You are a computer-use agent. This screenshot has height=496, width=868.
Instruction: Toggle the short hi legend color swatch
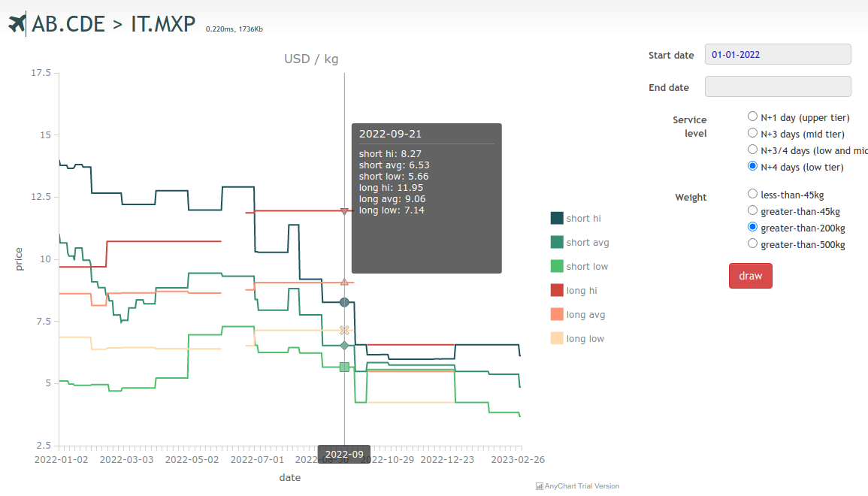(x=557, y=218)
